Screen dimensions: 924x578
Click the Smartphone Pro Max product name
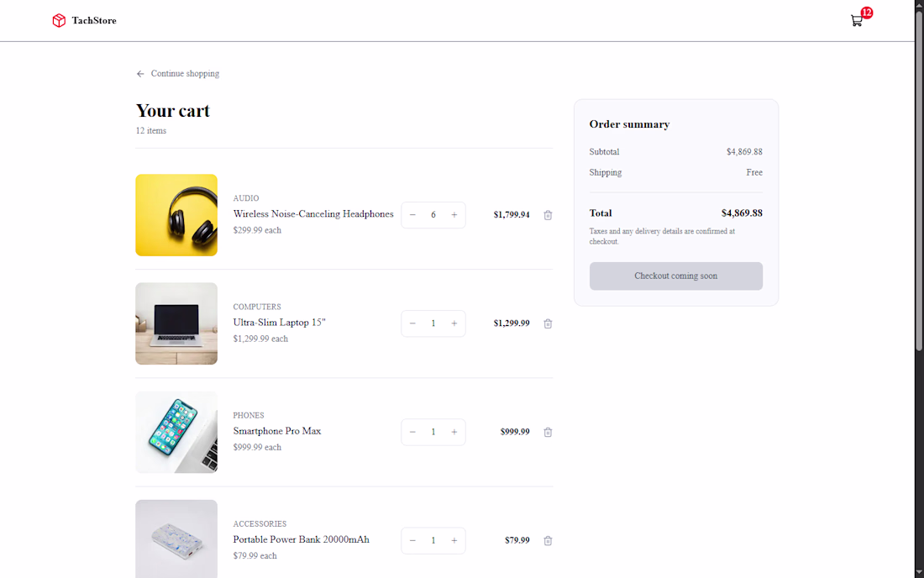coord(277,431)
